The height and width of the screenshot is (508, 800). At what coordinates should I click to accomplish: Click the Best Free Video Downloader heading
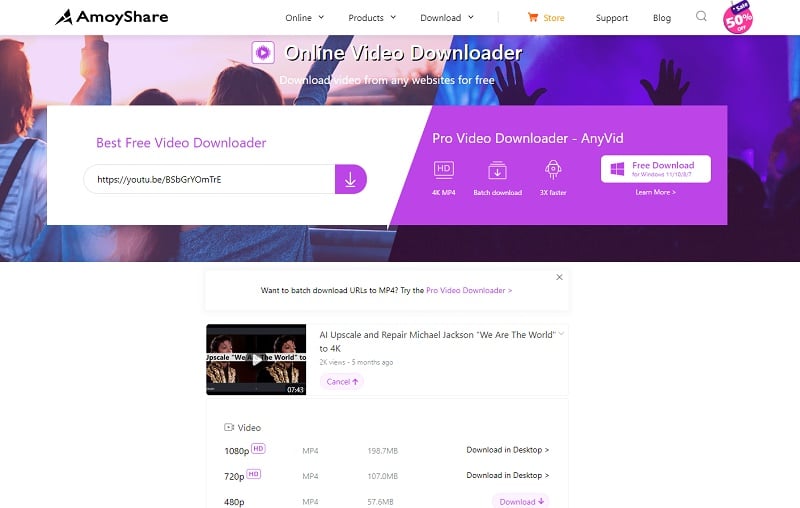click(181, 143)
